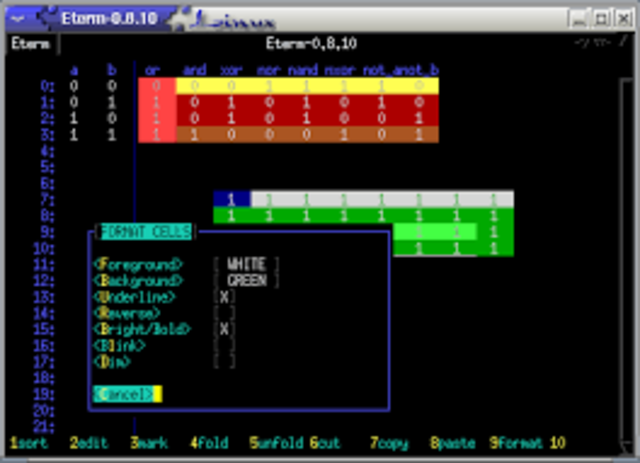Select the 'nor' column header
Viewport: 640px width, 463px height.
coord(269,70)
